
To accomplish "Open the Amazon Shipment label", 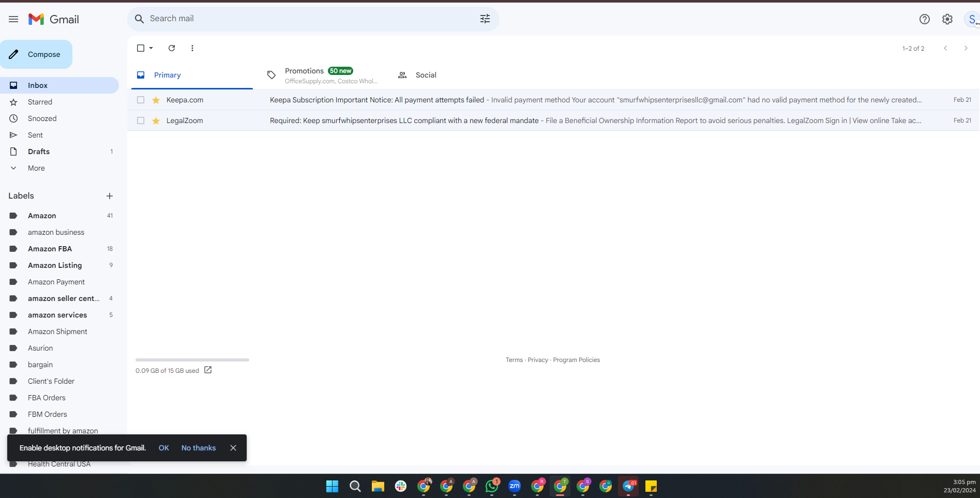I will pyautogui.click(x=59, y=331).
